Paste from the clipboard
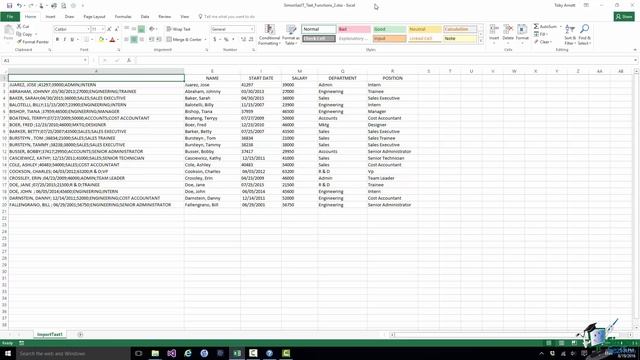The height and width of the screenshot is (360, 640). pyautogui.click(x=8, y=33)
